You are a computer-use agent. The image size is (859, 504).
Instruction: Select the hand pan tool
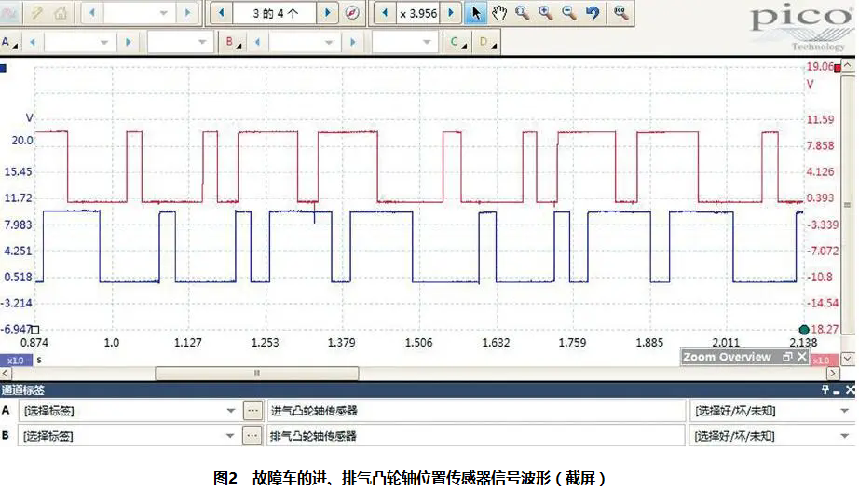click(x=499, y=13)
